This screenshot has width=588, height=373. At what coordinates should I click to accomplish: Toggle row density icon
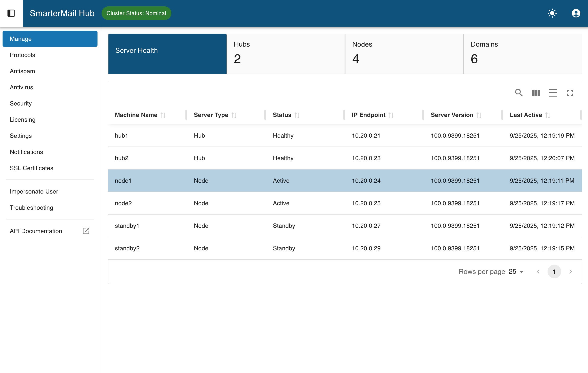[553, 93]
